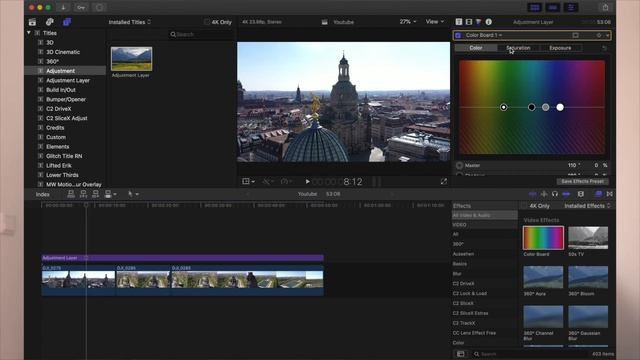Click the connect clip edit icon

point(71,194)
